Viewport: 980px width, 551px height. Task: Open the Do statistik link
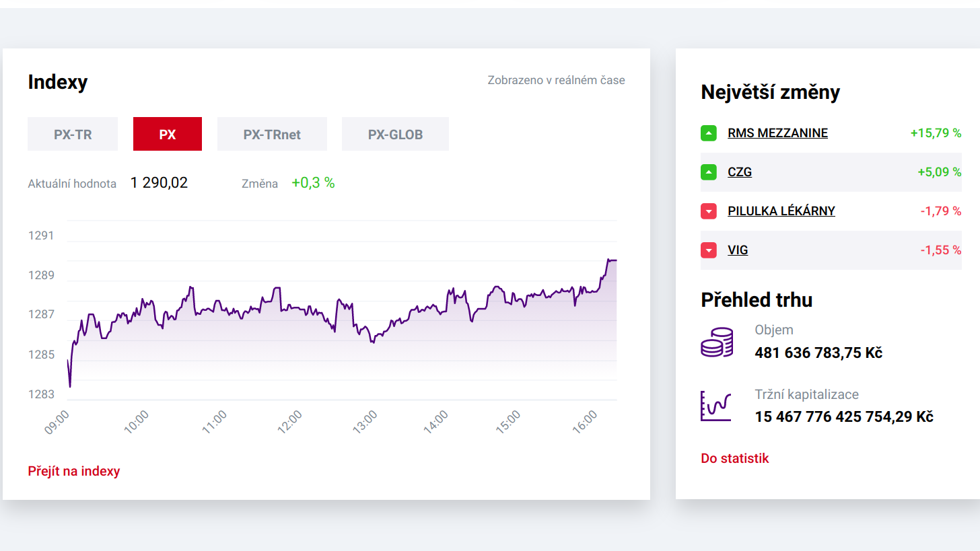tap(734, 458)
